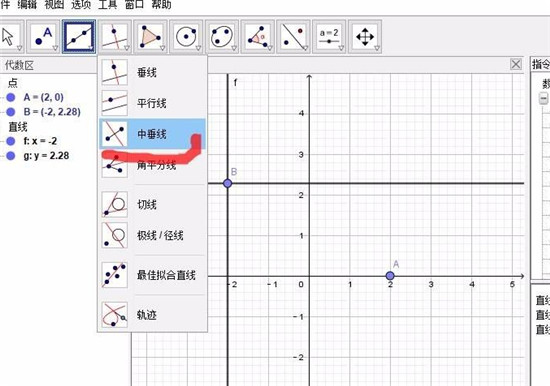Open the Circle tool dropdown arrow
Viewport: 550px width, 386px height.
click(198, 48)
